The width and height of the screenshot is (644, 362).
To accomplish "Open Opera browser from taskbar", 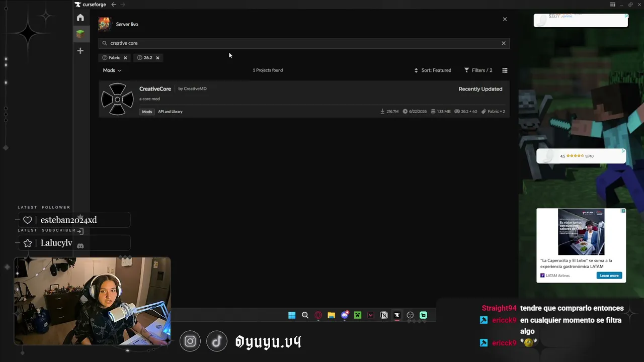I will point(318,315).
